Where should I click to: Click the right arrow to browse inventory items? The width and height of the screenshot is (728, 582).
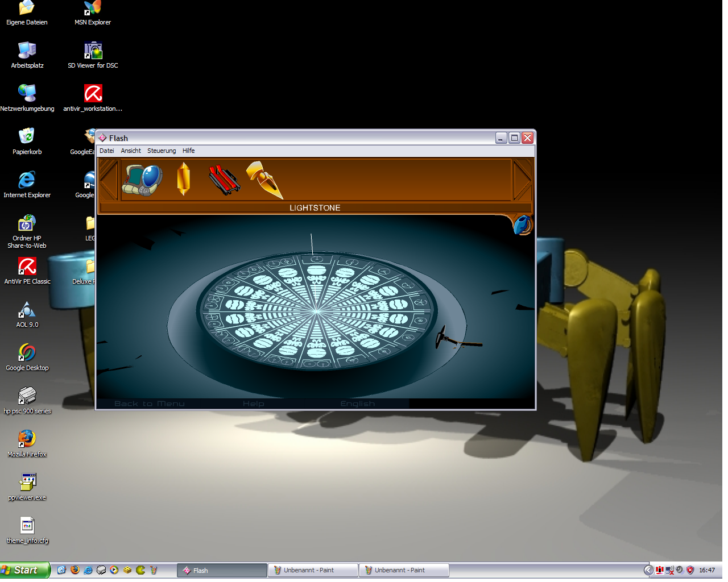point(524,182)
